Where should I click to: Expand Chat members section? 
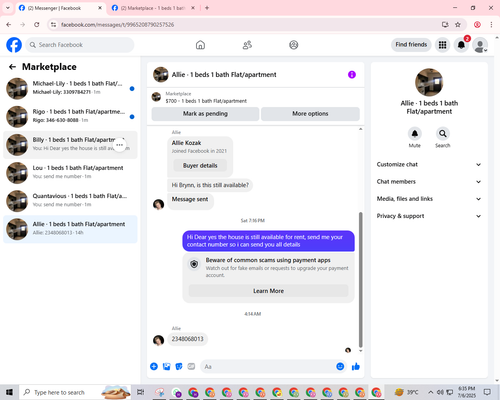429,182
